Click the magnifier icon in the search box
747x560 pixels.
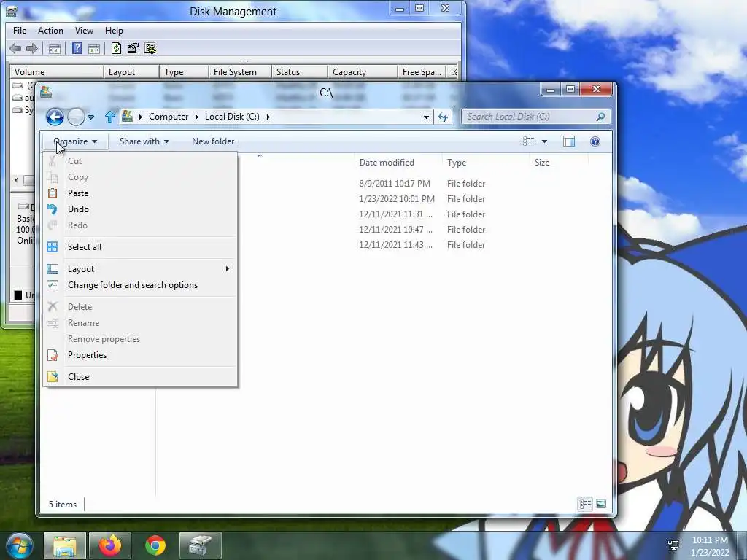pos(600,117)
